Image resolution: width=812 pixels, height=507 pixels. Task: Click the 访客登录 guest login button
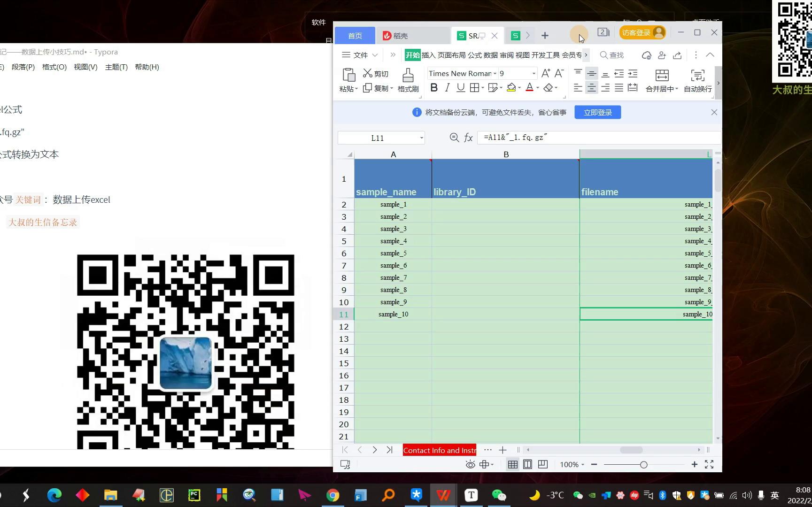click(642, 32)
